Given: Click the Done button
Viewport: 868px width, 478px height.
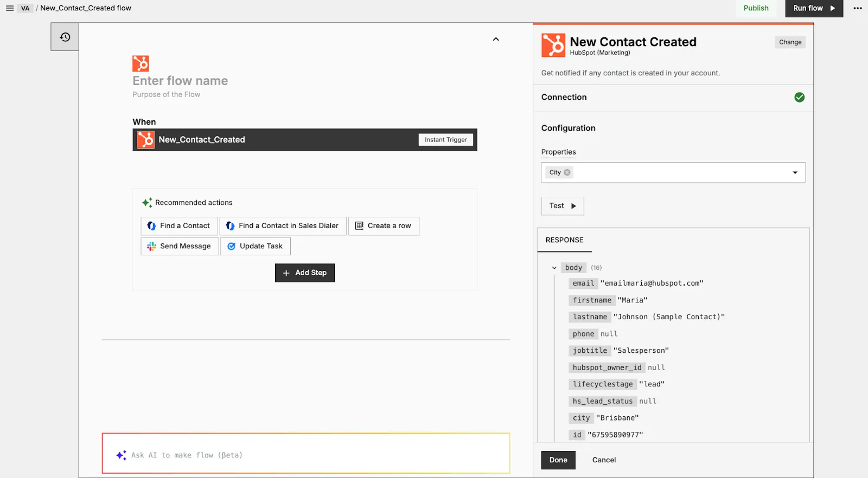Looking at the screenshot, I should (x=558, y=460).
